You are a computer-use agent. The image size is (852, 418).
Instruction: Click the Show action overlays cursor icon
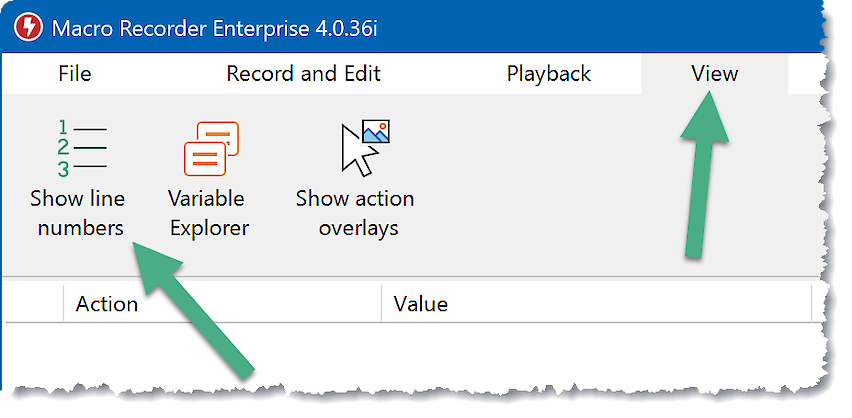coord(363,147)
